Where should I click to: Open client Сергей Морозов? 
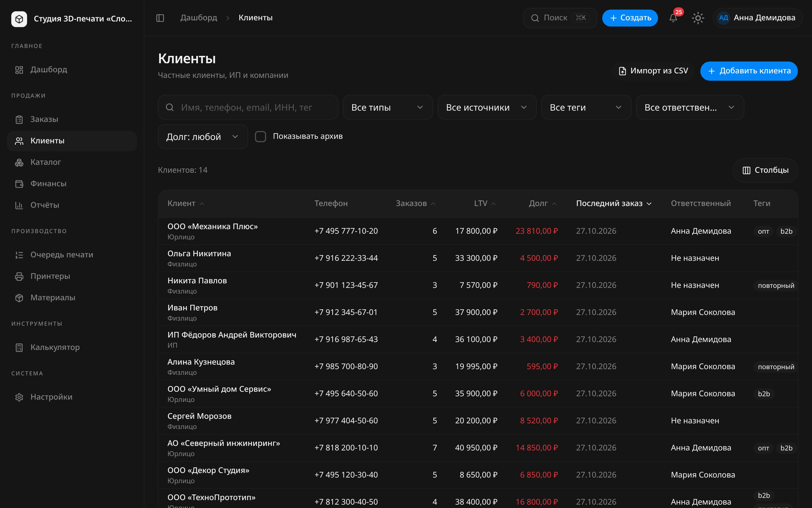(x=199, y=416)
